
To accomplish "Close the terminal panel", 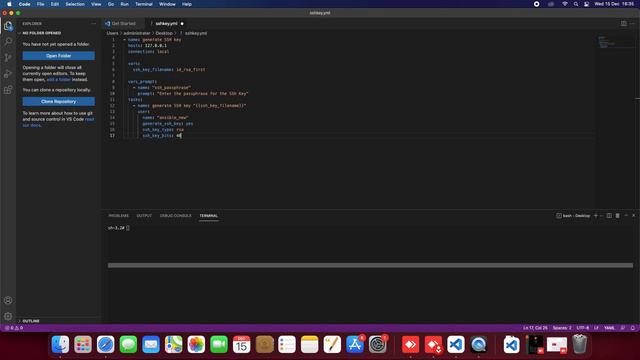I will tap(633, 216).
